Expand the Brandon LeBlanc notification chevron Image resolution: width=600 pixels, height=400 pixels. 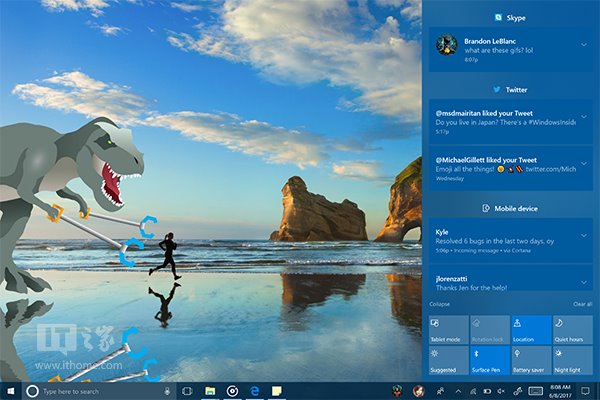pos(584,45)
